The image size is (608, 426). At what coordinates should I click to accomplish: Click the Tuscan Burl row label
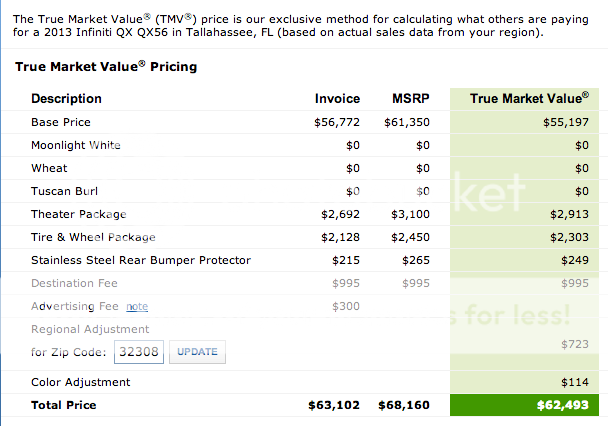tap(64, 191)
